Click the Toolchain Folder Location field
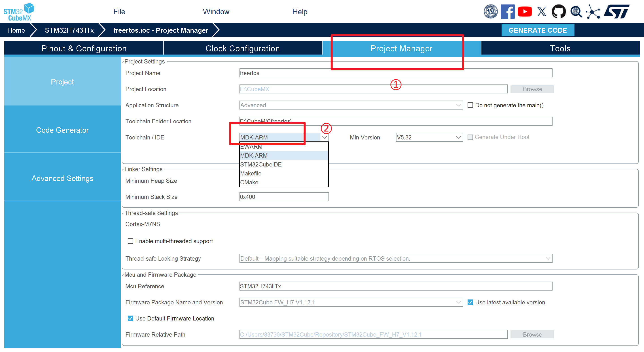Viewport: 644px width, 352px height. [x=396, y=121]
